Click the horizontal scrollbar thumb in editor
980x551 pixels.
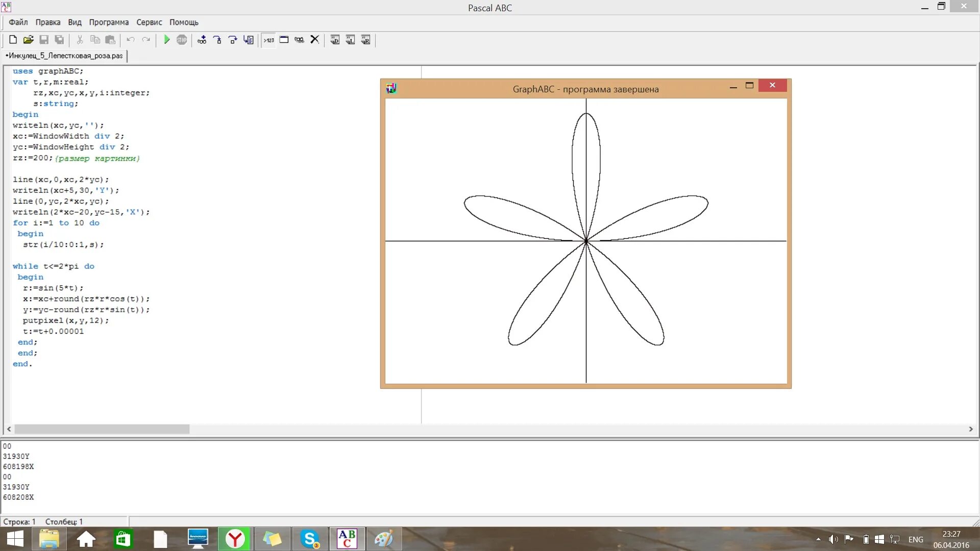102,430
